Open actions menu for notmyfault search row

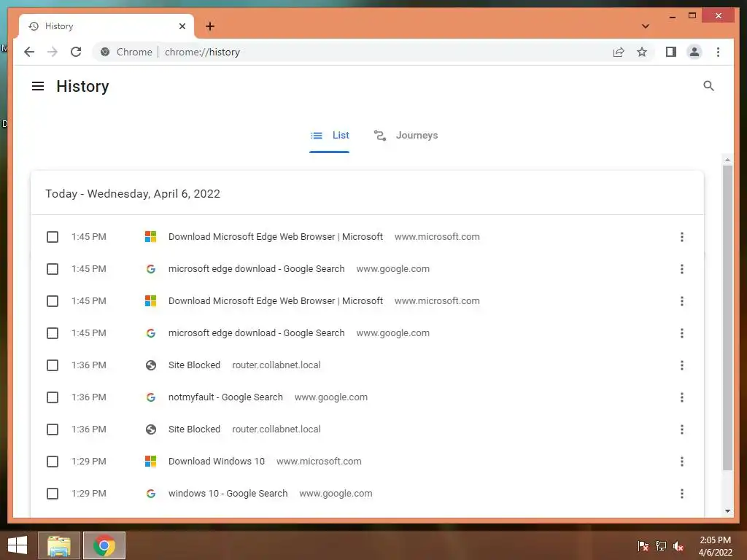682,397
